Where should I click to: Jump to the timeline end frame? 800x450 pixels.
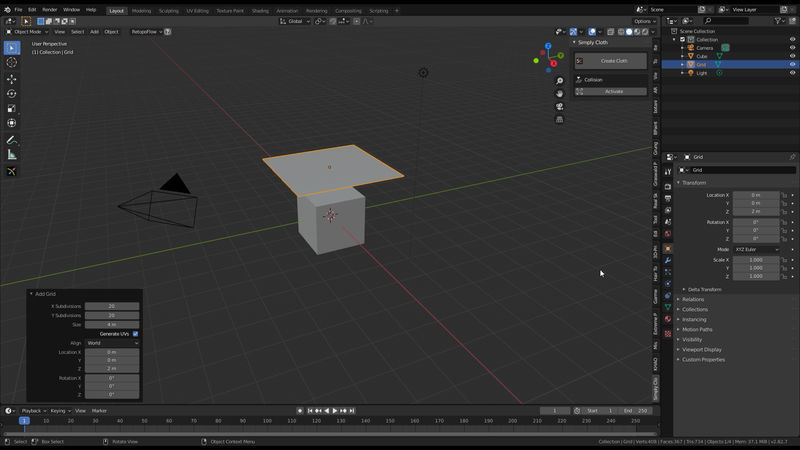pos(352,411)
